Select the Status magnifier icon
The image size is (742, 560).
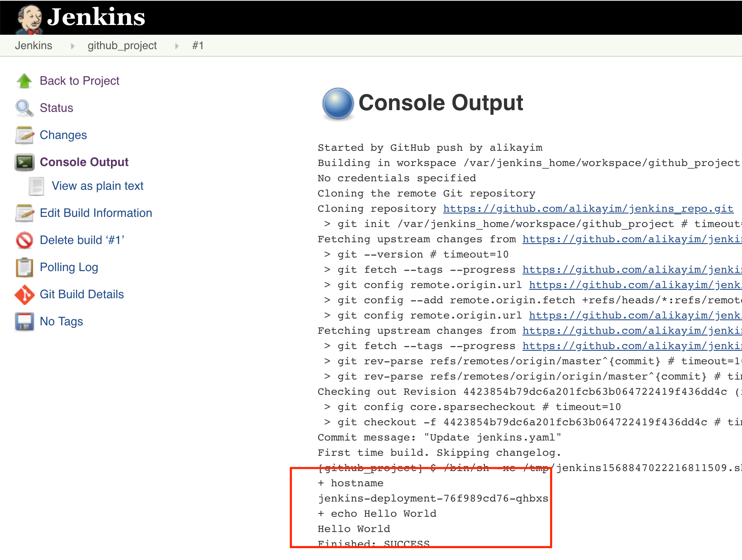pos(24,108)
